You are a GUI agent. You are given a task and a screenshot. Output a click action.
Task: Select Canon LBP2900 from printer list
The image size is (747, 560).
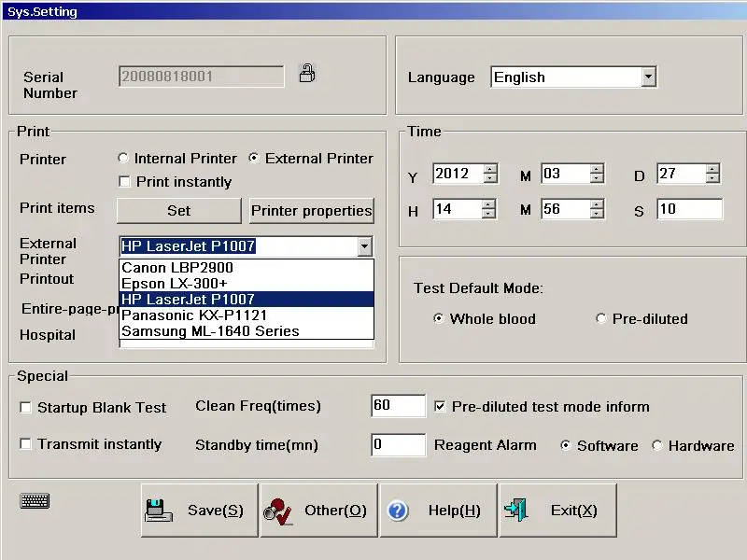(177, 268)
